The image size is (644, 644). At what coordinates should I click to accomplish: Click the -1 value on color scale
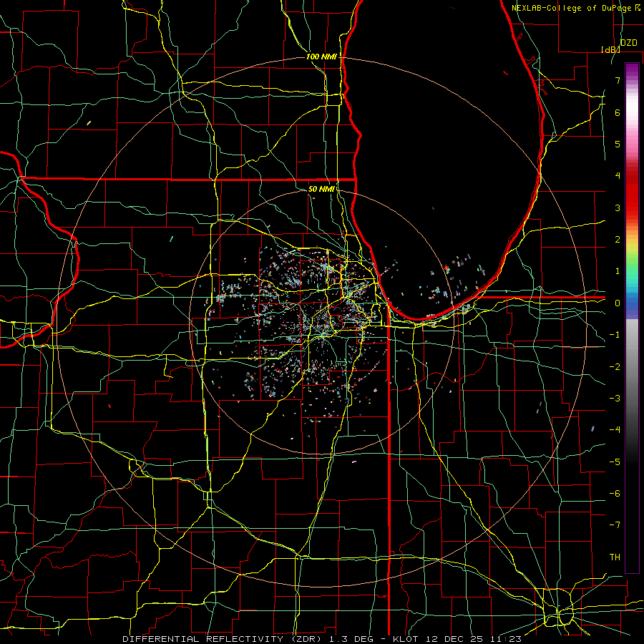click(615, 335)
